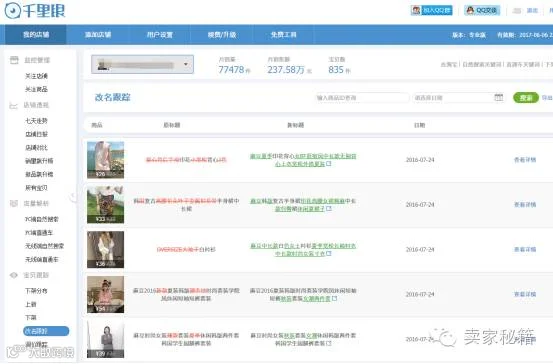The height and width of the screenshot is (364, 553).
Task: Select 新品飙升榜 in the sidebar
Action: pos(39,174)
